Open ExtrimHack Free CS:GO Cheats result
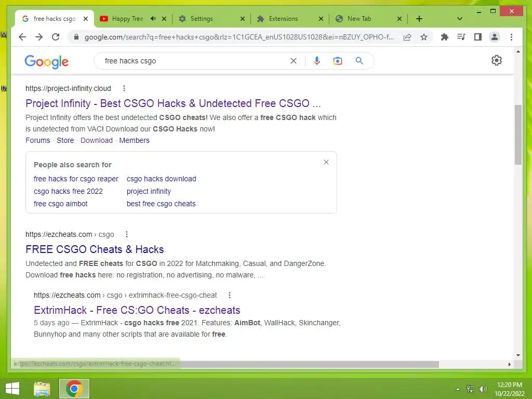The width and height of the screenshot is (532, 399). (x=137, y=310)
